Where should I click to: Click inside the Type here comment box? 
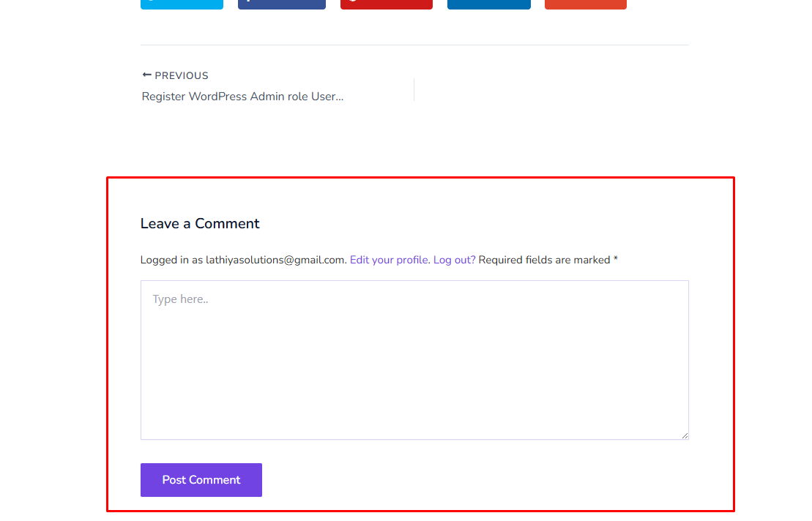tap(414, 360)
